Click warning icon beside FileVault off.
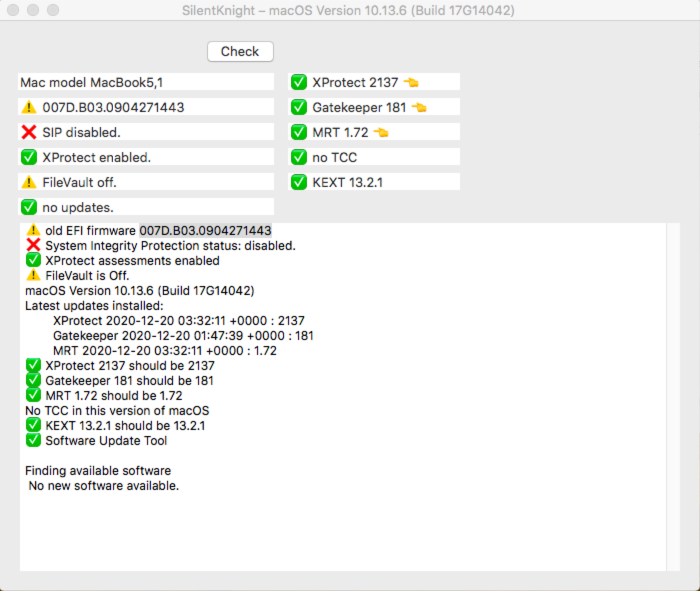Viewport: 700px width, 591px height. 29,182
